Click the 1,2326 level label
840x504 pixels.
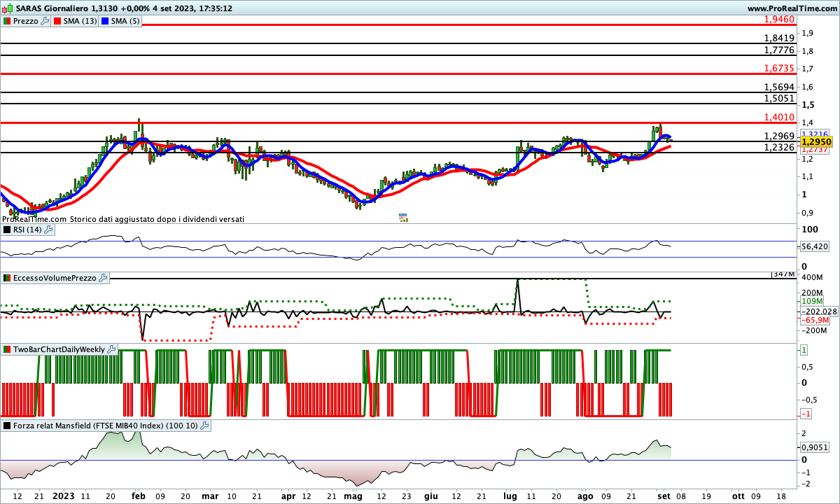coord(779,147)
